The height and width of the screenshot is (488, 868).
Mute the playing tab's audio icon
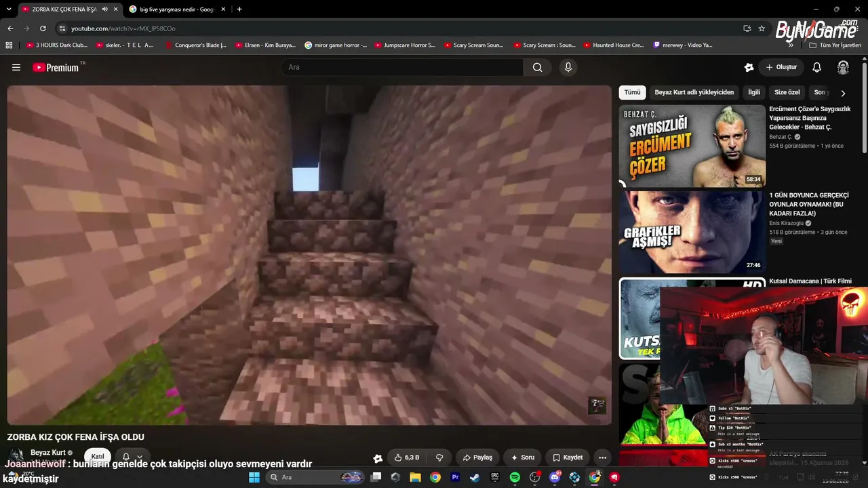(104, 9)
